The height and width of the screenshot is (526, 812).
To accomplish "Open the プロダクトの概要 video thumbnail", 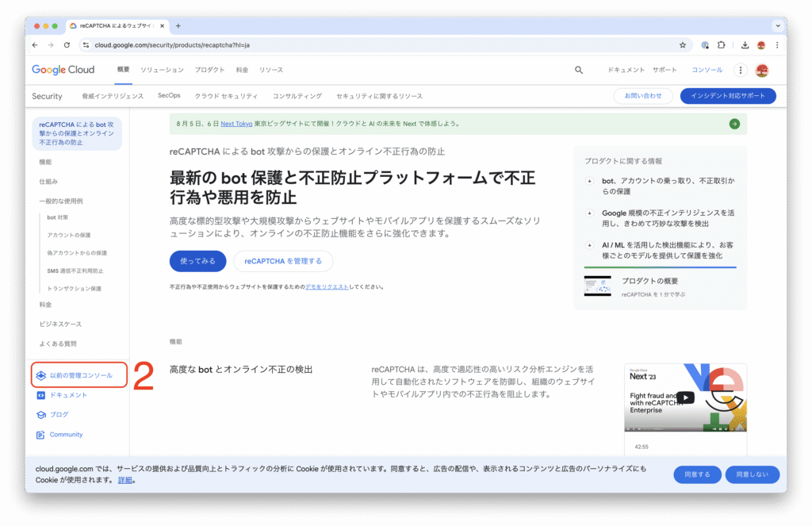I will [598, 286].
